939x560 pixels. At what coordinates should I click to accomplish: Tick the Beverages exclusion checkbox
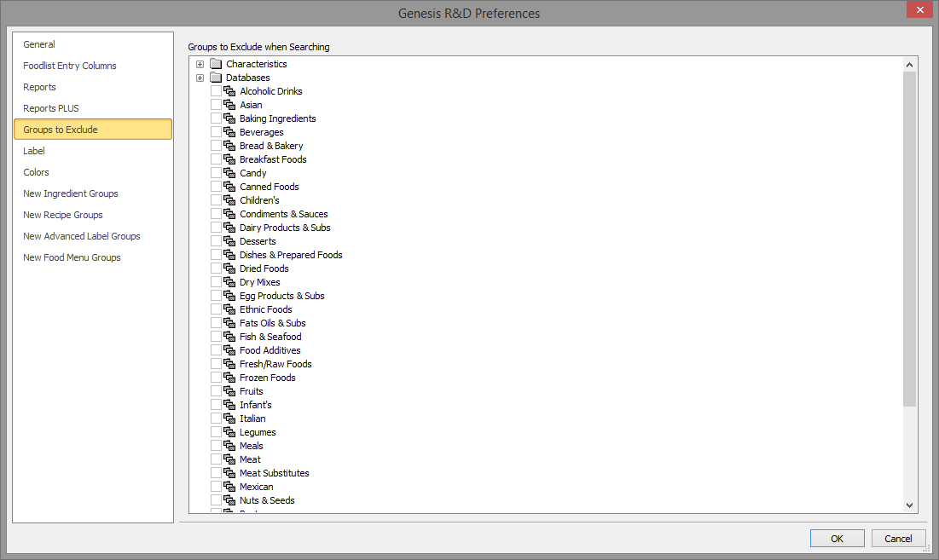(x=216, y=132)
